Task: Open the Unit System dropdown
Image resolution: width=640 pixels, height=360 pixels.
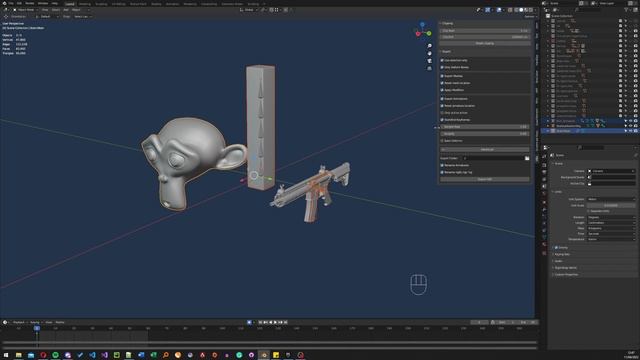Action: (611, 199)
